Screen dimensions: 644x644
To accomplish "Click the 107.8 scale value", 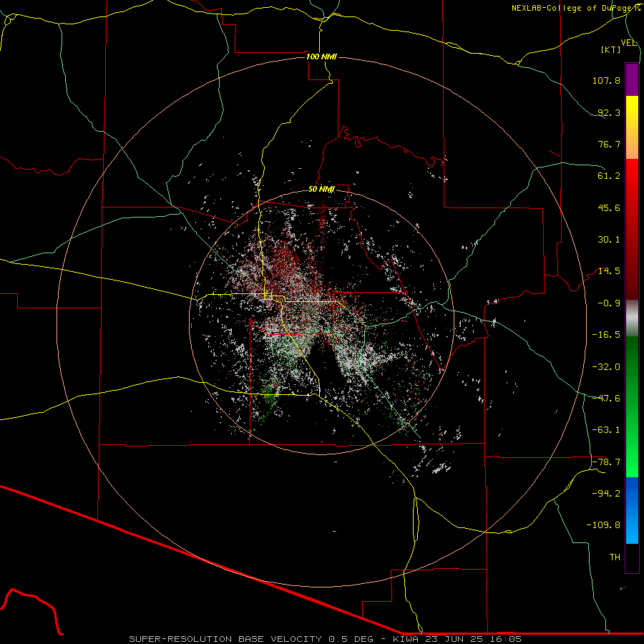I will (x=606, y=80).
